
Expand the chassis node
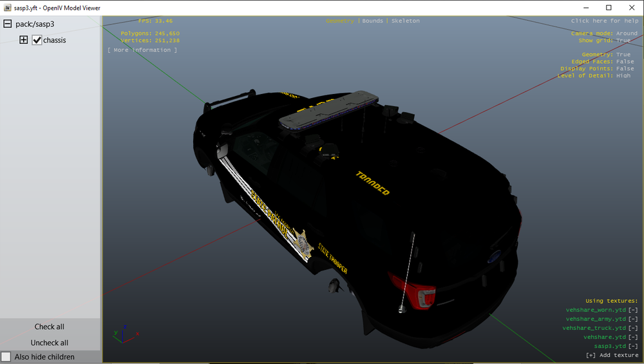[24, 40]
